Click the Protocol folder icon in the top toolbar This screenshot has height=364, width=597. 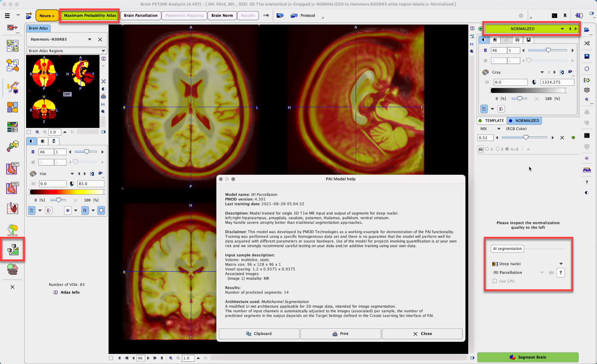tap(294, 16)
